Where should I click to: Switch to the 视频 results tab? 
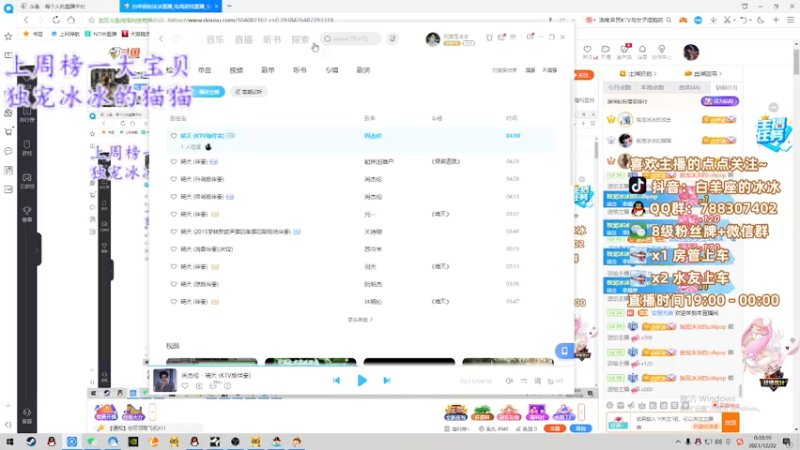pyautogui.click(x=236, y=70)
